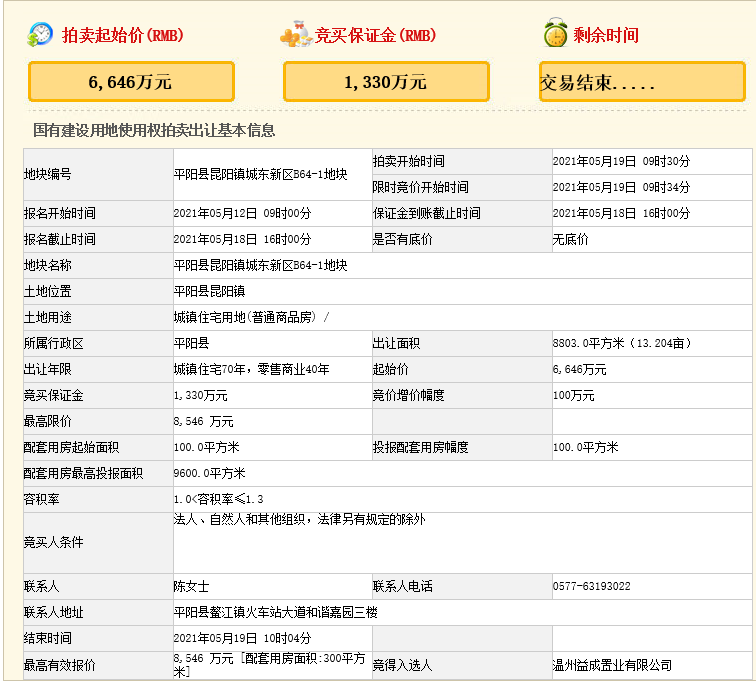Click the 限时竞价开始时间 label
The width and height of the screenshot is (756, 681).
click(x=420, y=187)
